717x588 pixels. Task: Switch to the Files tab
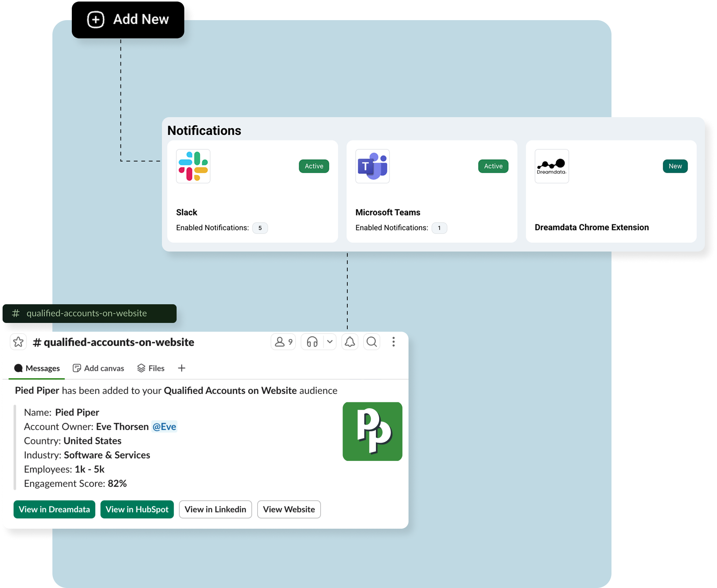coord(151,368)
